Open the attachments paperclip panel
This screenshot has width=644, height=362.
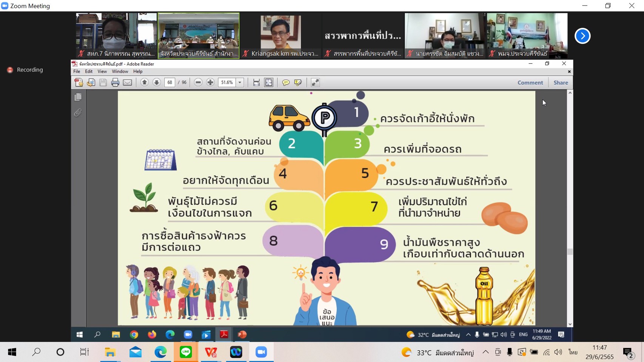click(x=78, y=113)
